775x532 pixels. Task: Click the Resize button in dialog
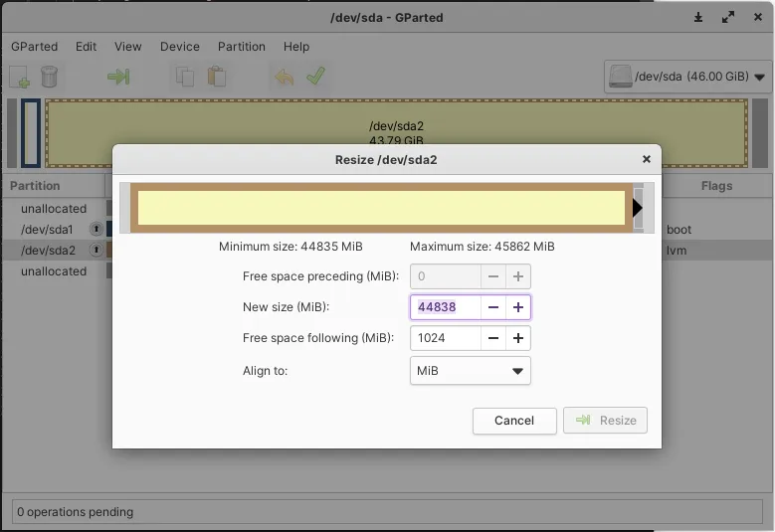(x=606, y=421)
